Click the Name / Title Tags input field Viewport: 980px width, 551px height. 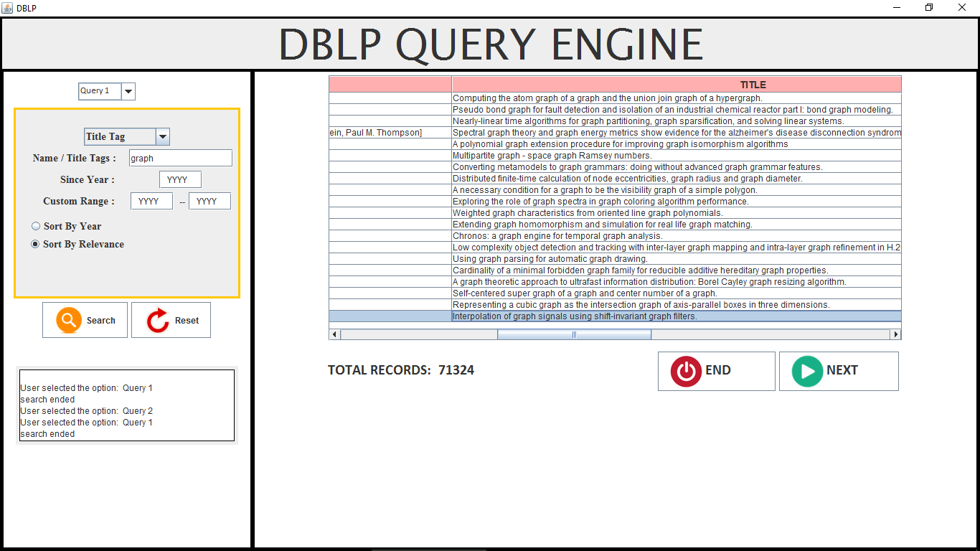coord(181,158)
